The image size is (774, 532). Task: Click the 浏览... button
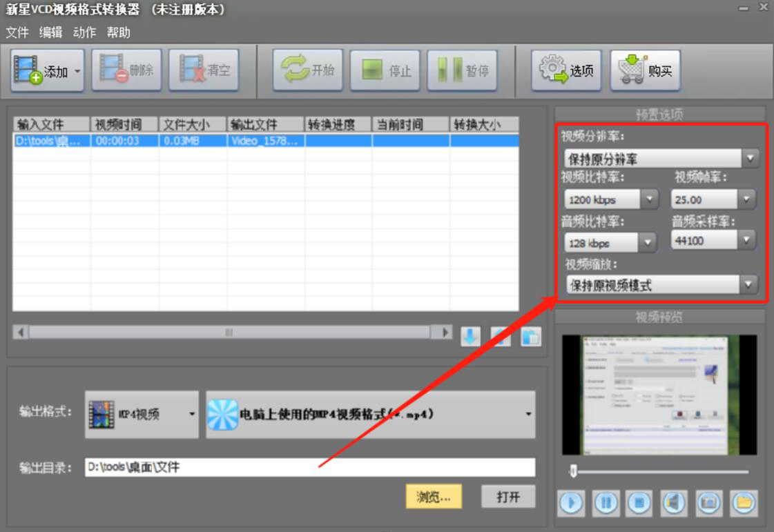tap(434, 497)
